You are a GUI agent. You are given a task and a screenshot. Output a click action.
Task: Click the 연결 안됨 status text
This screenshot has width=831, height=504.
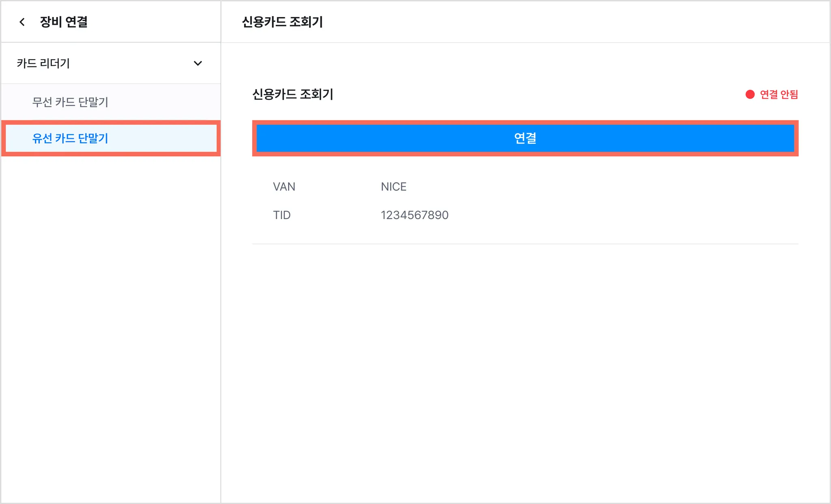779,94
